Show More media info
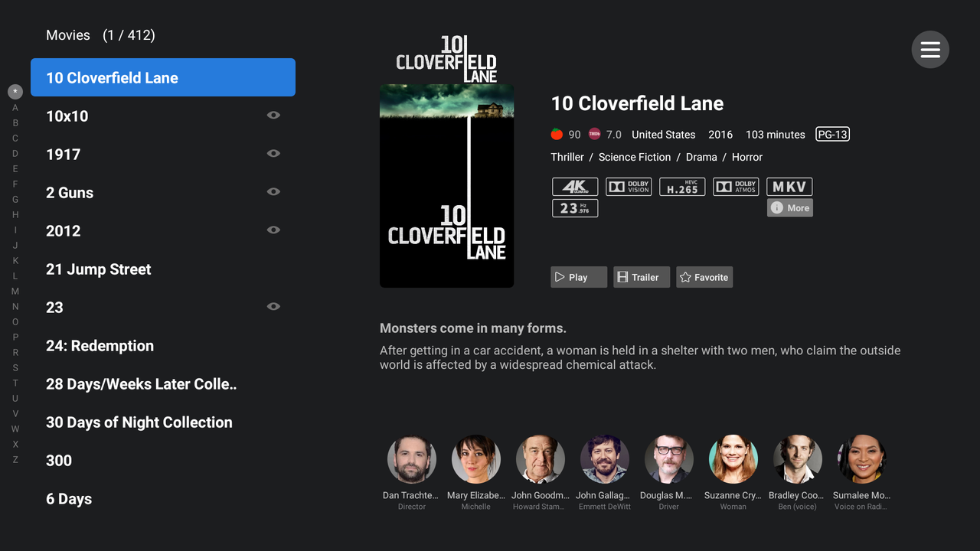 click(x=790, y=208)
